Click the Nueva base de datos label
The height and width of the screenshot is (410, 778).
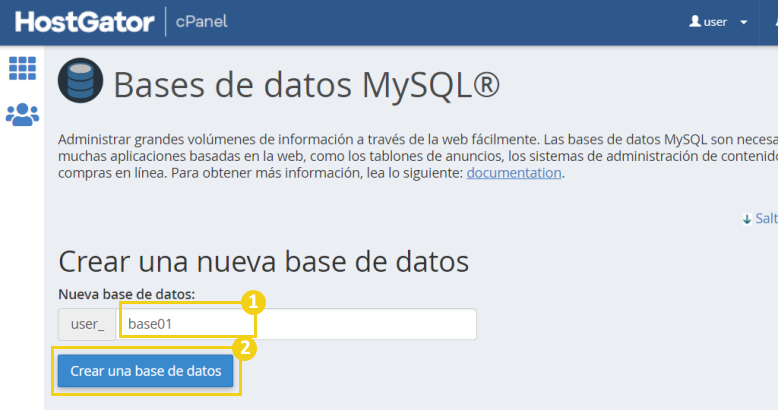(127, 294)
